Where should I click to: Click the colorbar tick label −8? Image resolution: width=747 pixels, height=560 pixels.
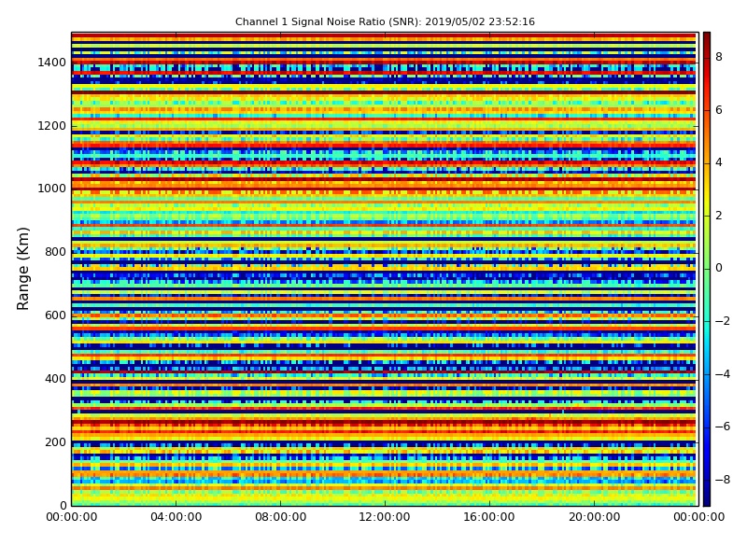pyautogui.click(x=723, y=480)
